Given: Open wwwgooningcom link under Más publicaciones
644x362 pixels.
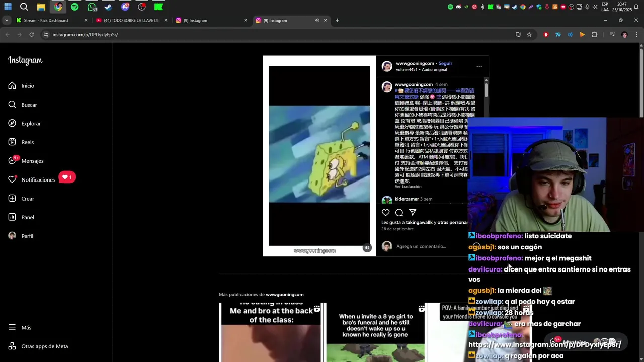Looking at the screenshot, I should coord(284,295).
